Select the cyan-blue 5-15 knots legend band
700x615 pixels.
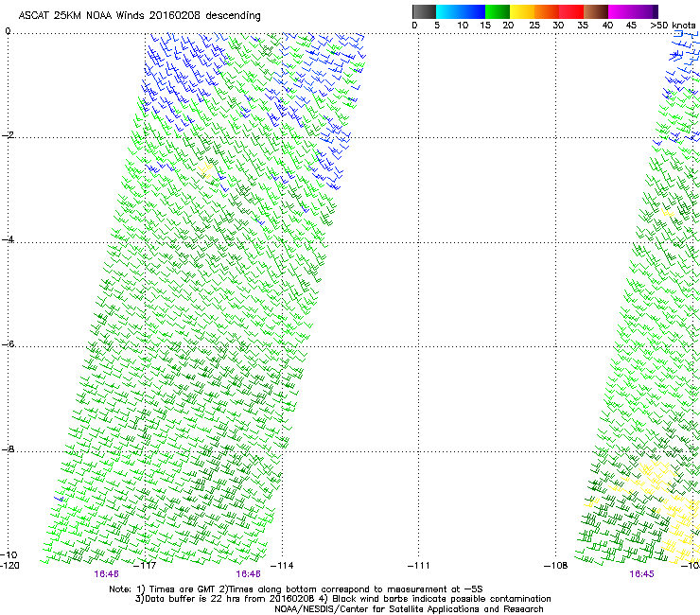pyautogui.click(x=461, y=11)
